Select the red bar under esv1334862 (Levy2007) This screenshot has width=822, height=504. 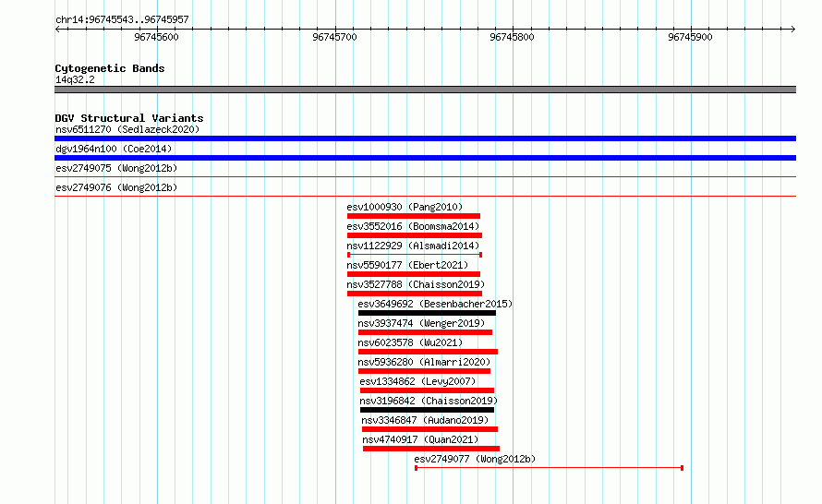click(x=427, y=390)
